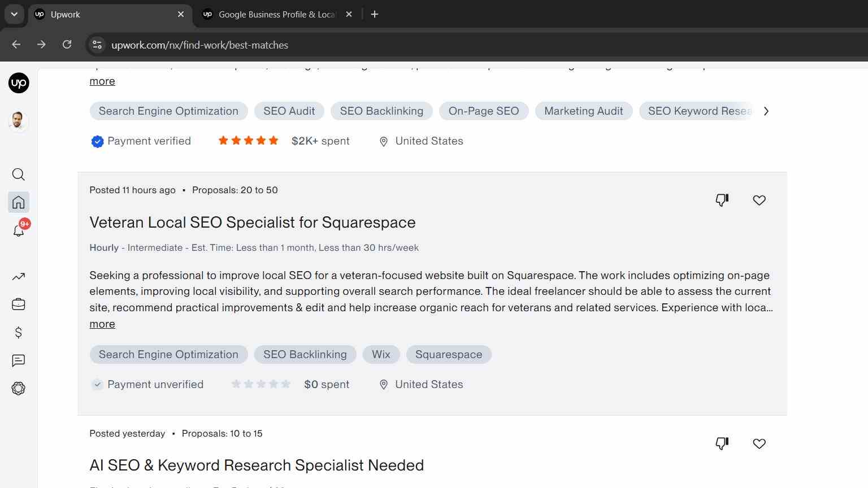This screenshot has width=868, height=488.
Task: Open the Upwork logo home icon
Action: point(19,83)
